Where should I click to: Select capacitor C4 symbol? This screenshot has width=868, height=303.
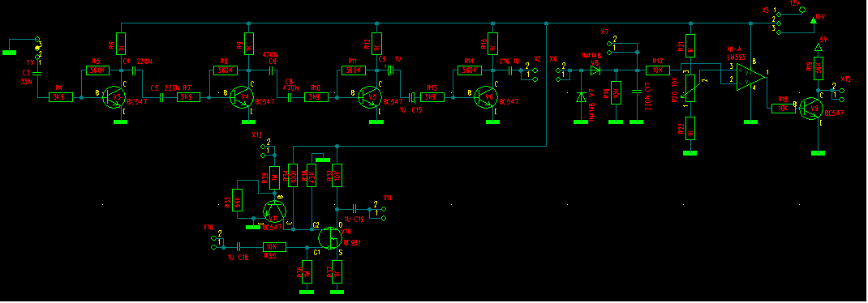tap(133, 70)
